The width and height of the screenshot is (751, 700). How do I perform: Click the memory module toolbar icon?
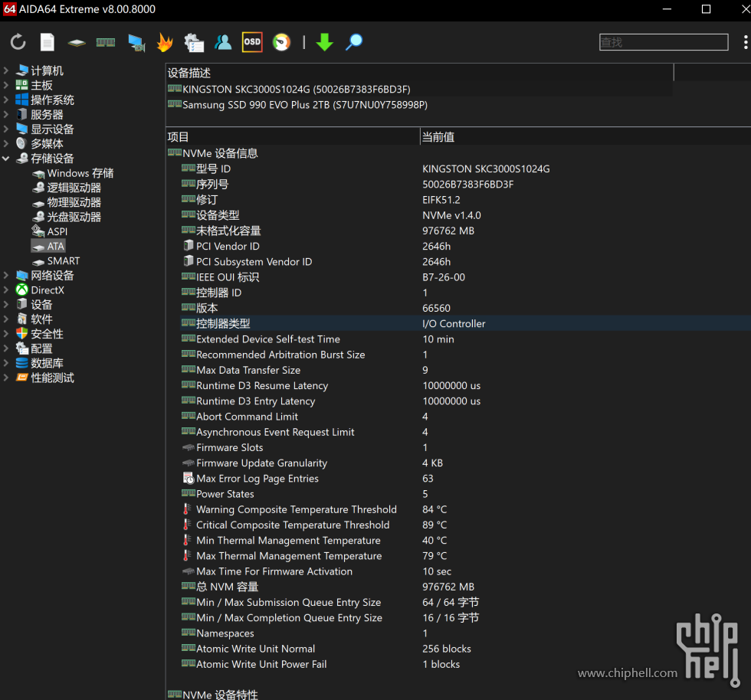(105, 42)
